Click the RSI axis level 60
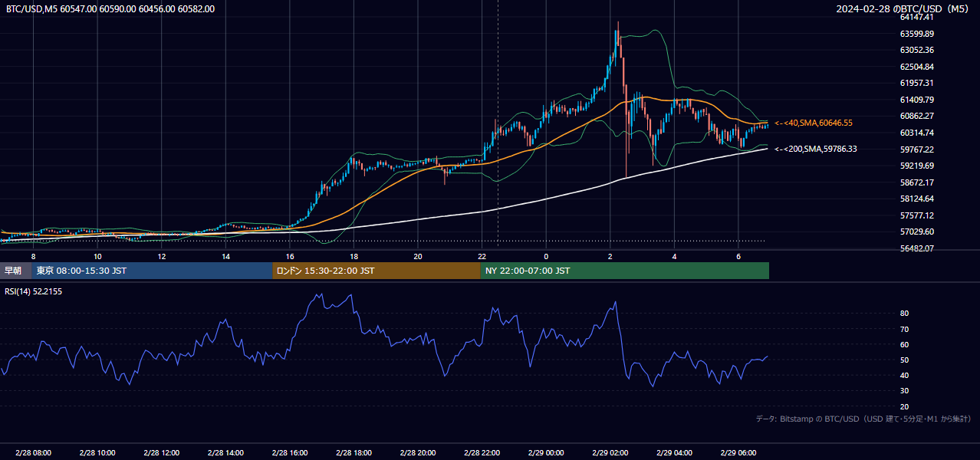 [x=905, y=344]
